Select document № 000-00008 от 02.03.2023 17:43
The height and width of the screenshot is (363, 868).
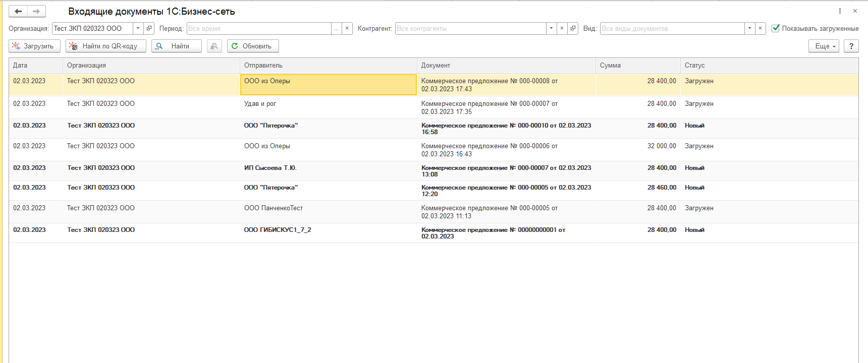[506, 85]
